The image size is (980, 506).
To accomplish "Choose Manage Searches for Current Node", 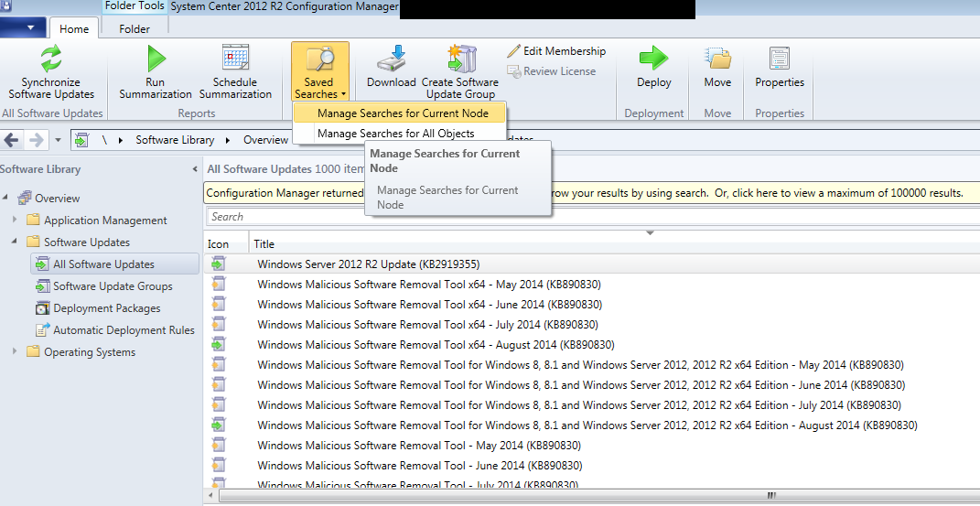I will (x=400, y=113).
